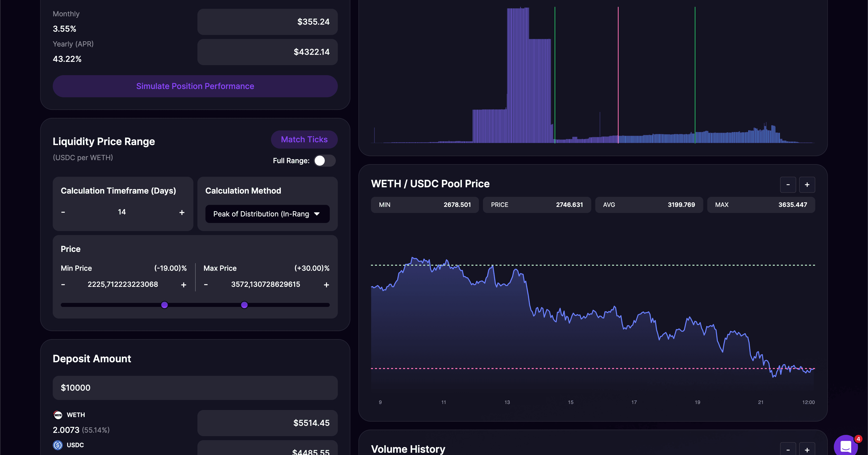Viewport: 868px width, 455px height.
Task: Increase the Max Price with plus
Action: (x=326, y=285)
